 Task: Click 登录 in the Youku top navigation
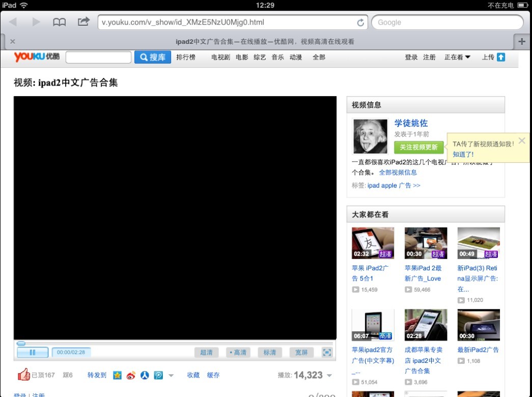point(411,57)
